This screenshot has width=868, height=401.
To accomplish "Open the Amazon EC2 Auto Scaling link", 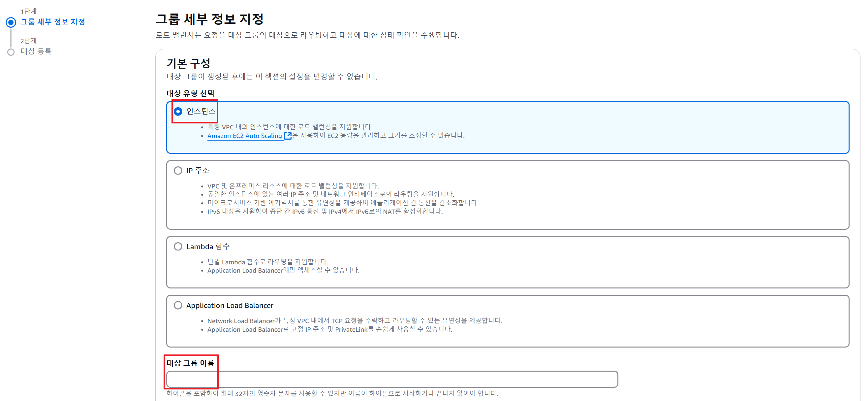I will [244, 136].
